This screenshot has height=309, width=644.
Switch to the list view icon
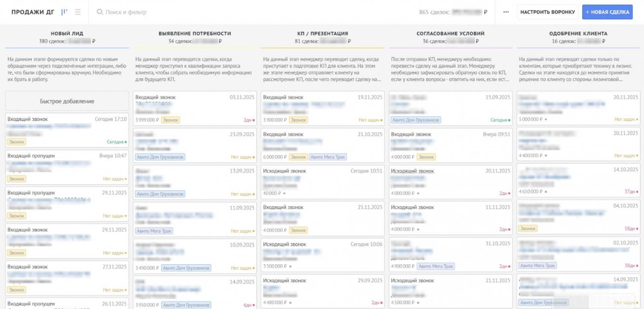pos(78,12)
